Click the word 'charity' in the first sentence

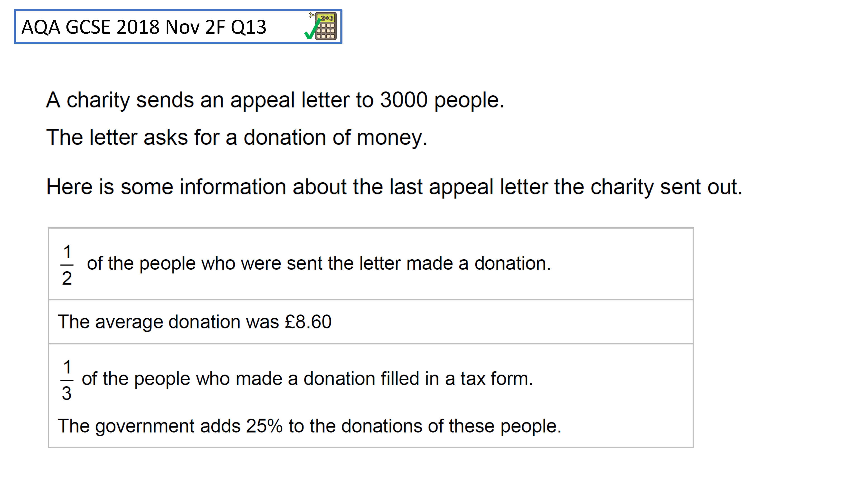click(98, 101)
